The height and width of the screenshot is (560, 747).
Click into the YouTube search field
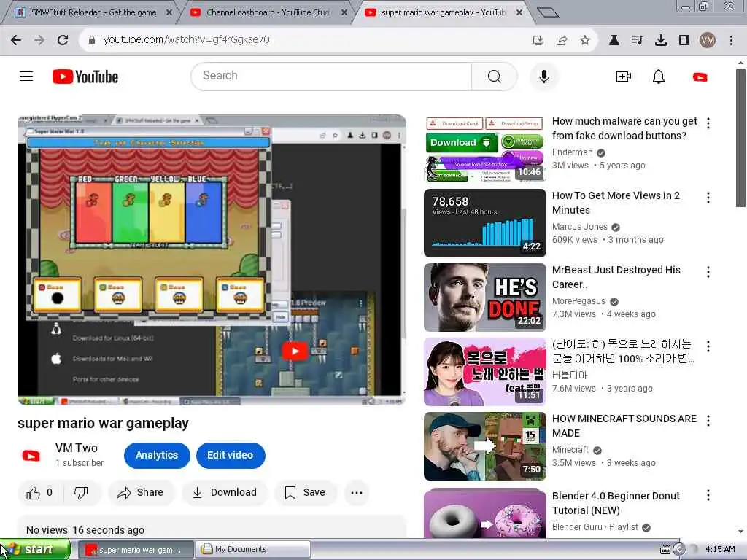tap(332, 76)
